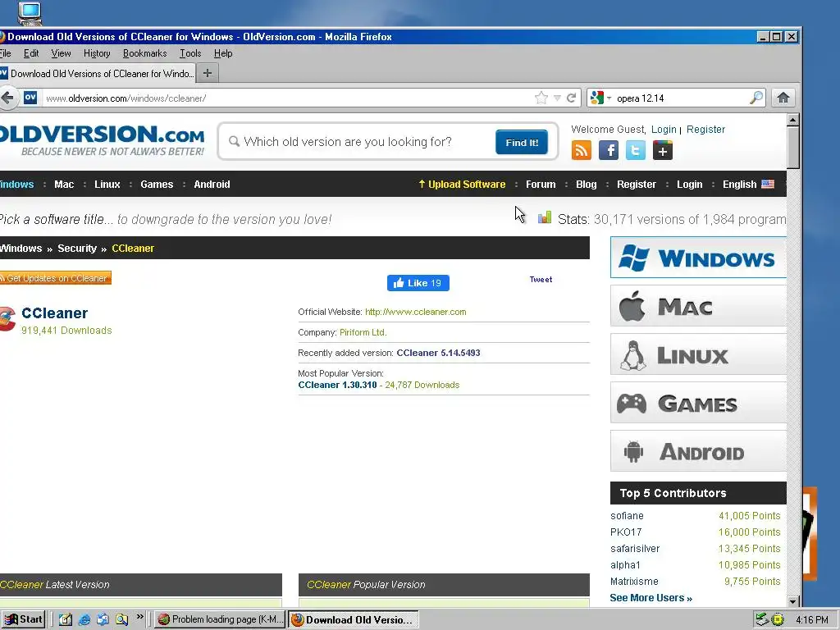Screen dimensions: 840x630
Task: Click the Tweet link
Action: tap(541, 279)
